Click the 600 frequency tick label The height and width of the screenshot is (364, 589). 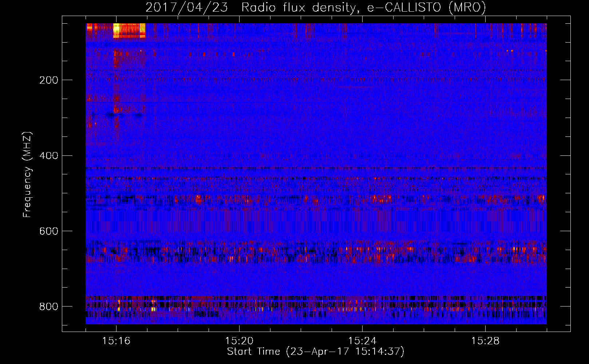[x=49, y=232]
